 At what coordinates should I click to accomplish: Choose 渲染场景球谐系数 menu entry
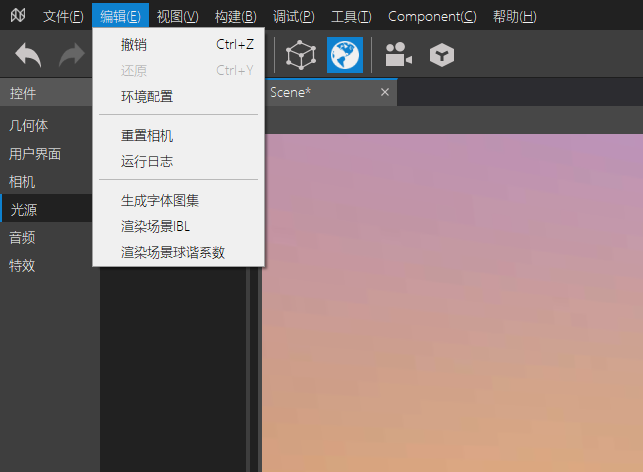178,252
